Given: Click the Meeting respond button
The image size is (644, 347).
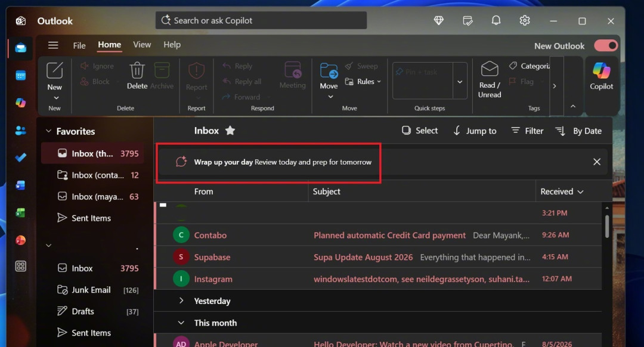Looking at the screenshot, I should (292, 76).
